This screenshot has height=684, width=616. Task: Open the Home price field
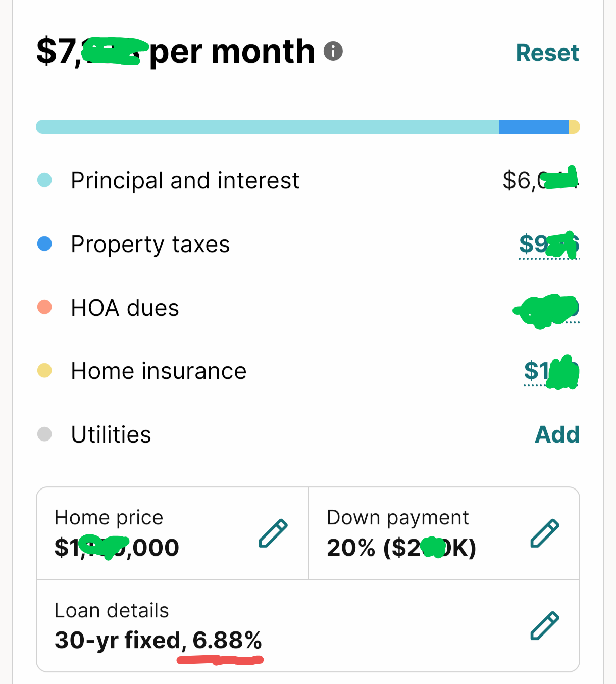(x=172, y=533)
